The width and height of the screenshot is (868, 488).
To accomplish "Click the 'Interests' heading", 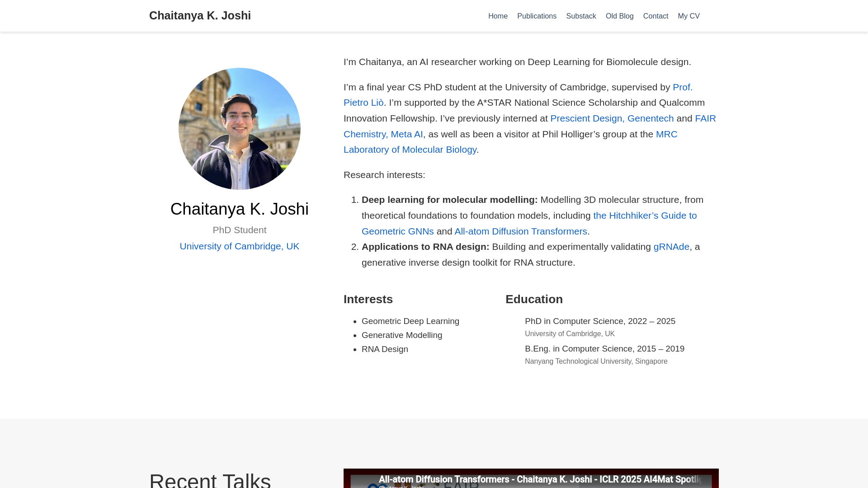I will coord(368,299).
